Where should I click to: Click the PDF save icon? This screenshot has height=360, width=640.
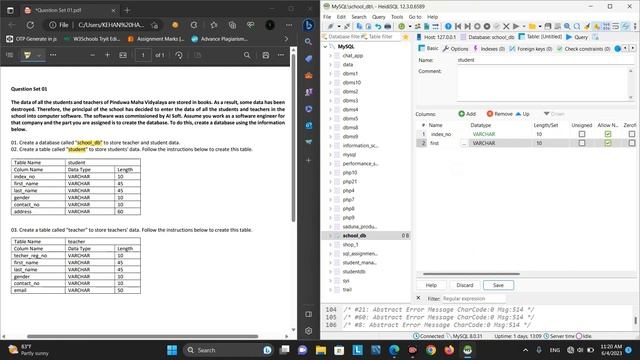pos(266,55)
